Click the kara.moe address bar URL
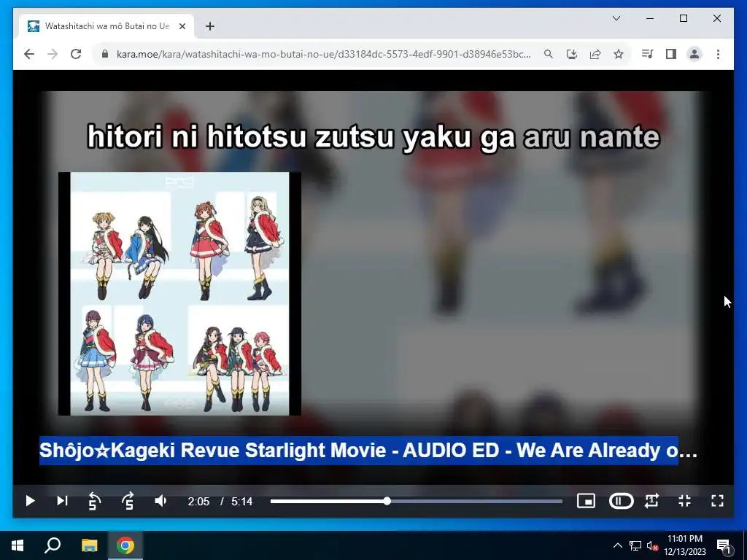The height and width of the screenshot is (560, 747). 323,54
